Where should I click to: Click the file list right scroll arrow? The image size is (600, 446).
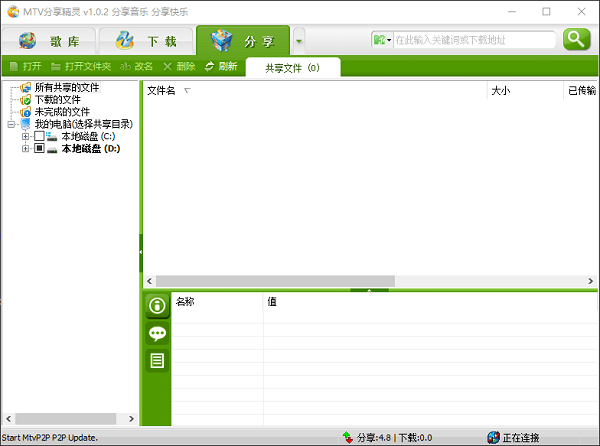pyautogui.click(x=590, y=281)
